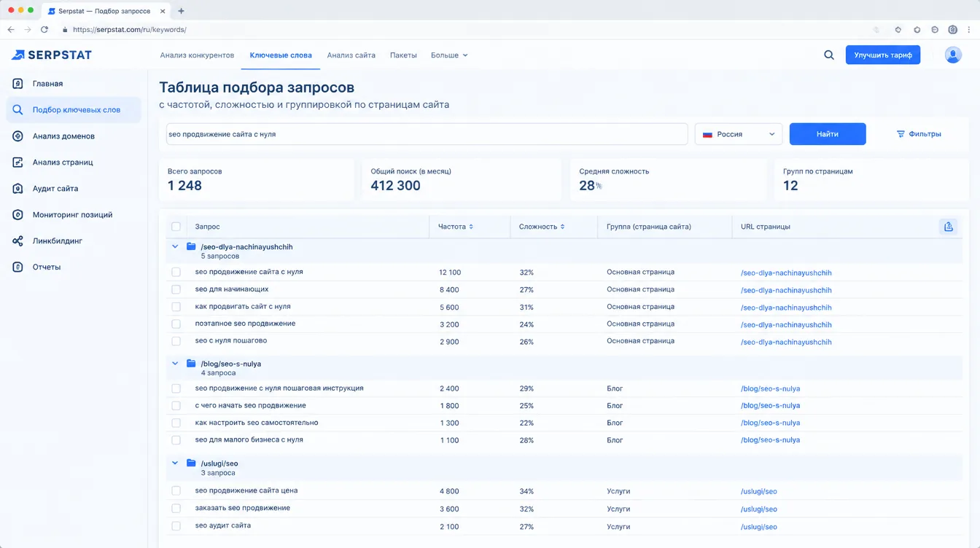Click the Мониторинг позиций sidebar icon
980x548 pixels.
17,215
